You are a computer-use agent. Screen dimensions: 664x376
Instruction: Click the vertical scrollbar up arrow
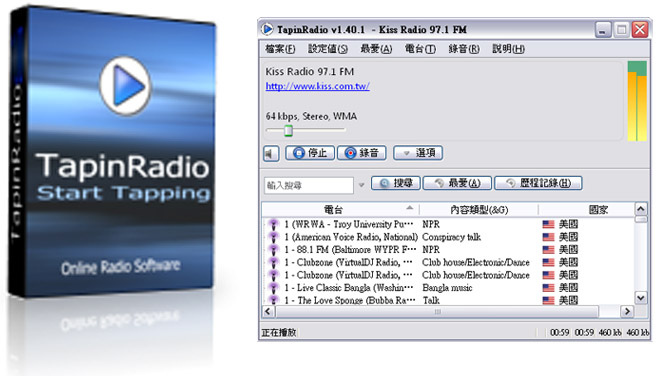[641, 209]
